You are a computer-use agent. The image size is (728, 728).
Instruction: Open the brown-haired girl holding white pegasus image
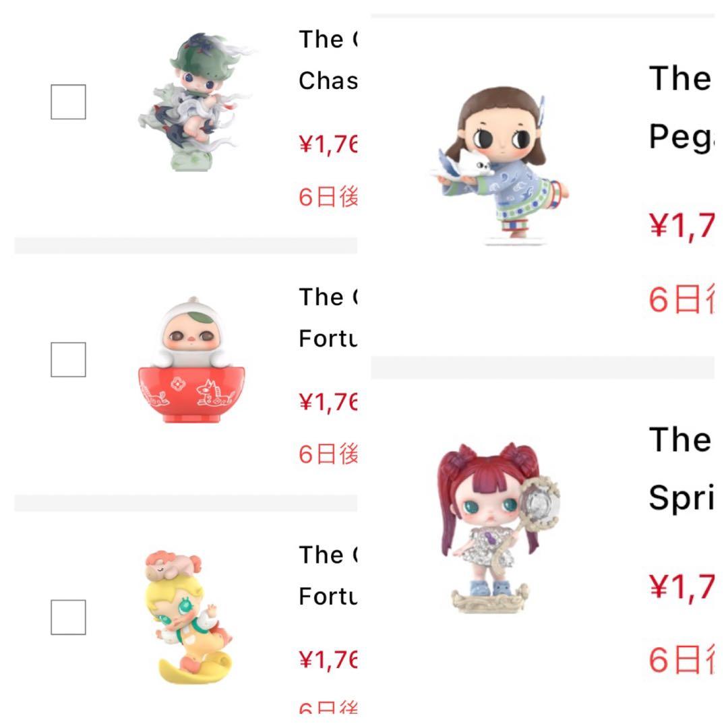[x=500, y=164]
